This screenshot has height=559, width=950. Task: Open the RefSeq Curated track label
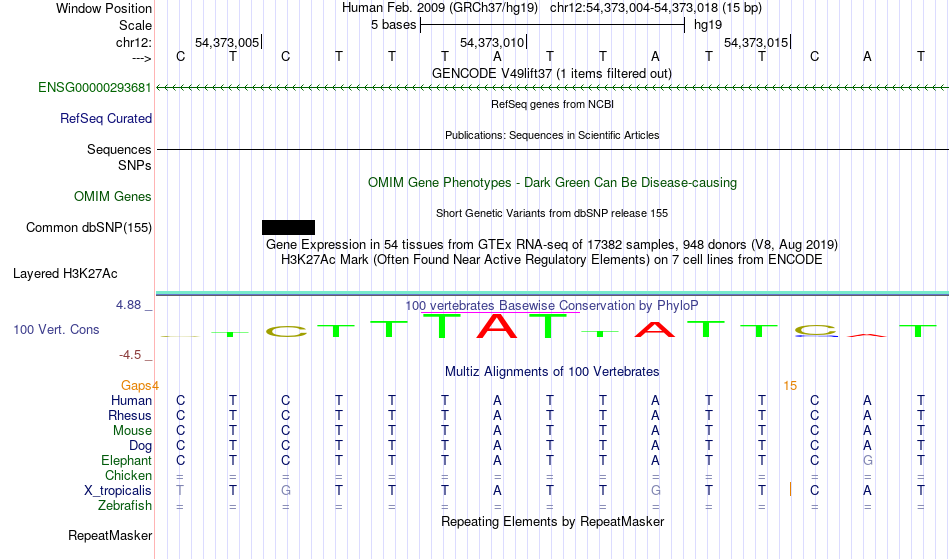tap(106, 119)
